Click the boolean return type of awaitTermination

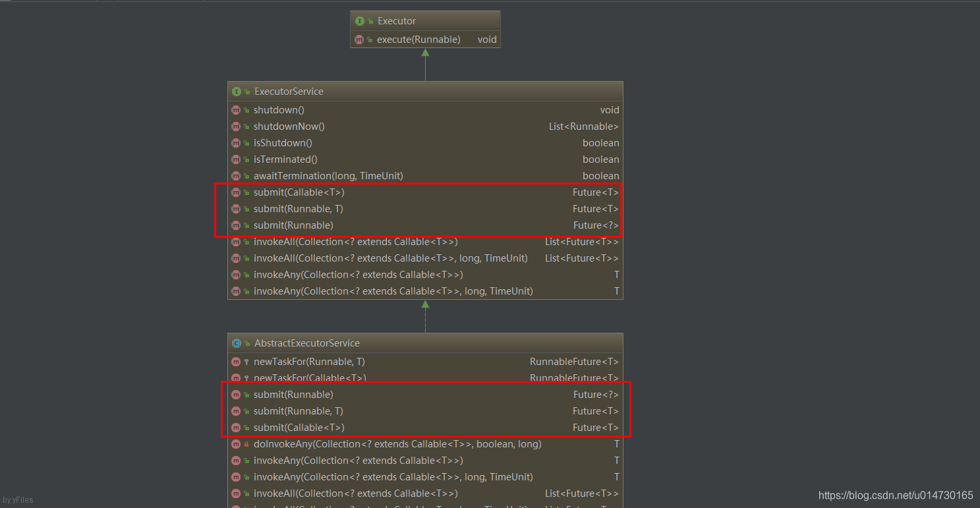(x=601, y=176)
